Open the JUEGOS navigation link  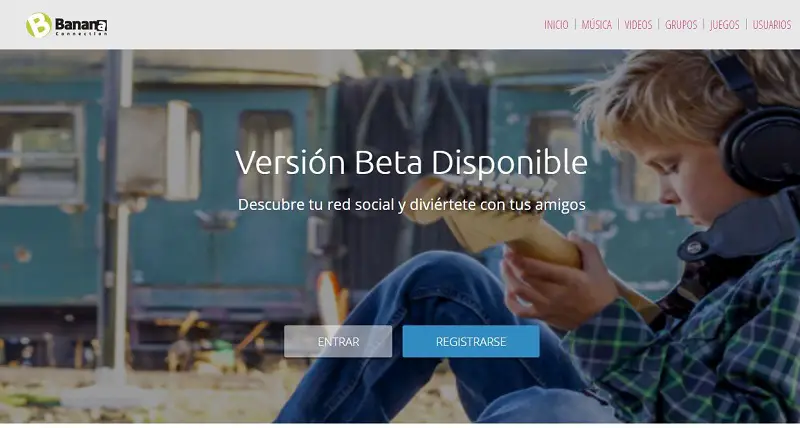[724, 25]
